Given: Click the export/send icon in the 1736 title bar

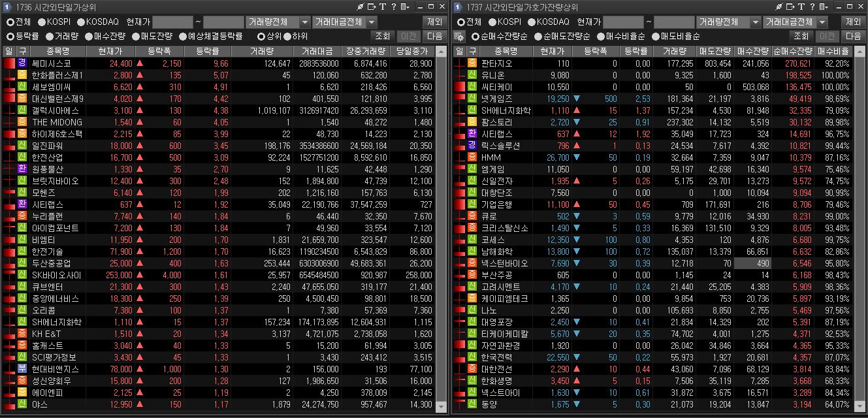Looking at the screenshot, I should (x=372, y=7).
